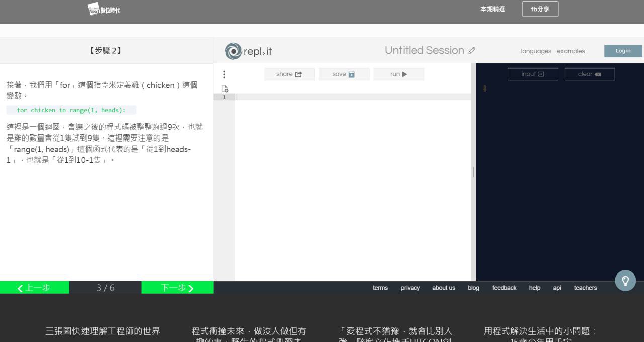Go to previous step 上一步

34,288
